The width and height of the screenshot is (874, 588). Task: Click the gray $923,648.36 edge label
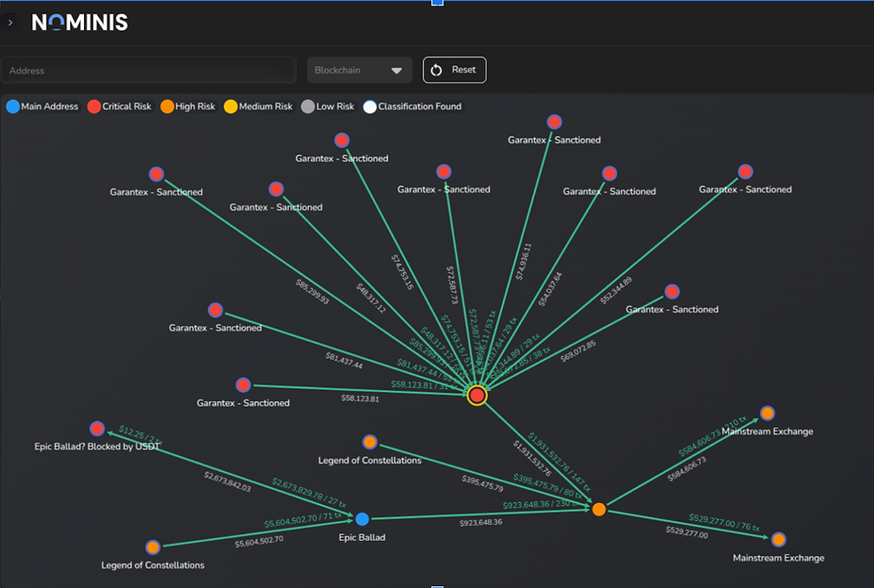[x=481, y=522]
